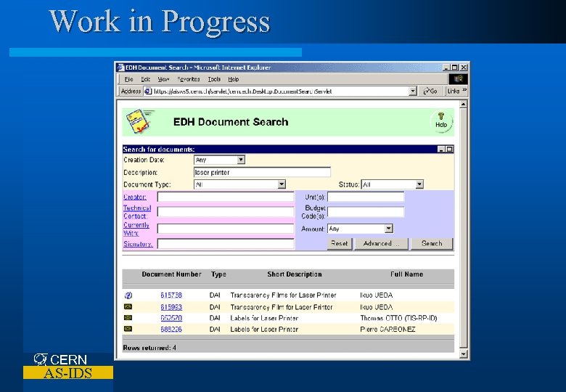Click the page scrollbar up arrow
Viewport: 566px width, 392px height.
(x=464, y=105)
